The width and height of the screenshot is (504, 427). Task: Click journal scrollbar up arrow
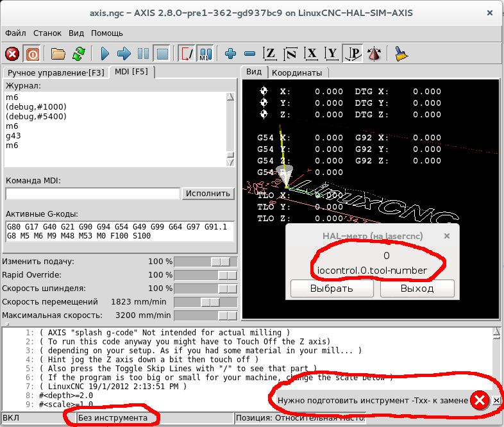pos(230,97)
